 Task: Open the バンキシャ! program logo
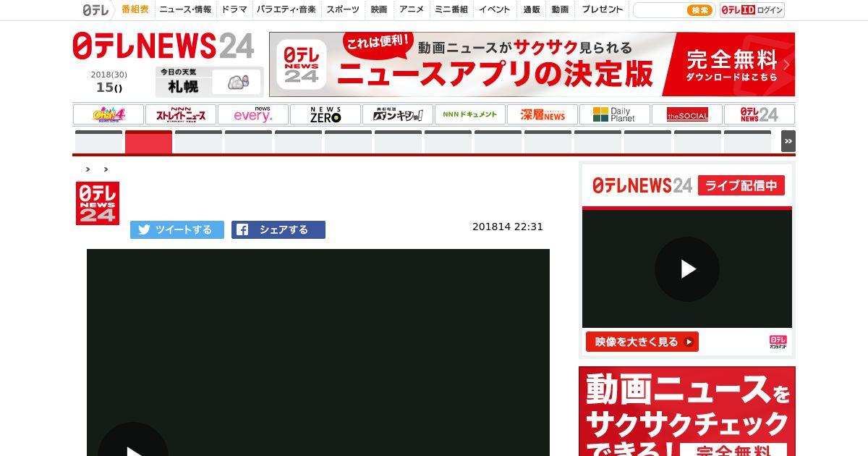point(398,114)
